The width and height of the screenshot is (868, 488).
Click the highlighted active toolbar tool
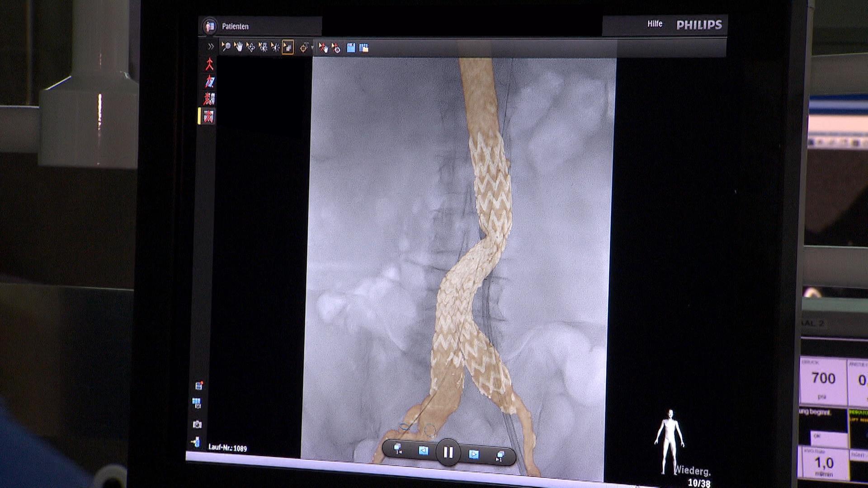point(288,47)
